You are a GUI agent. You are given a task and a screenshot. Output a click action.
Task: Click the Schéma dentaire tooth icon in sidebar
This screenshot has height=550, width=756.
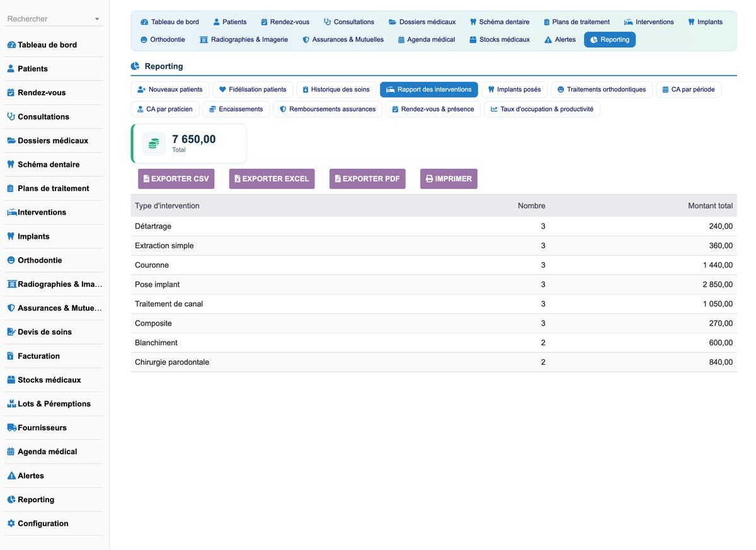click(x=11, y=164)
